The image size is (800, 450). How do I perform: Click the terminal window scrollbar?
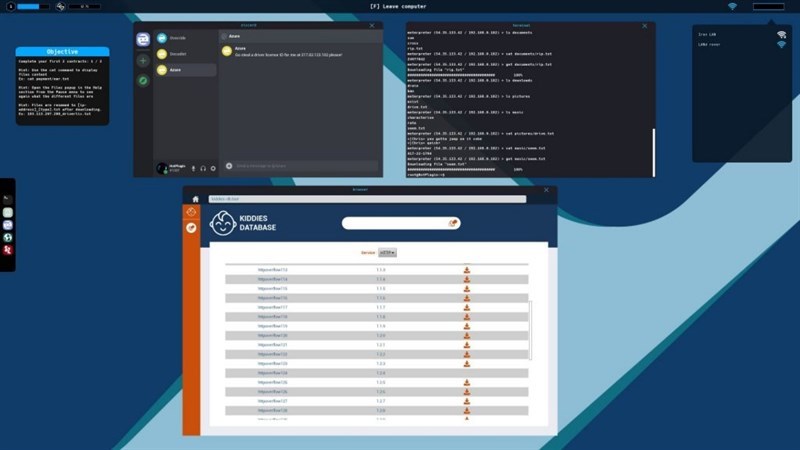(x=653, y=153)
